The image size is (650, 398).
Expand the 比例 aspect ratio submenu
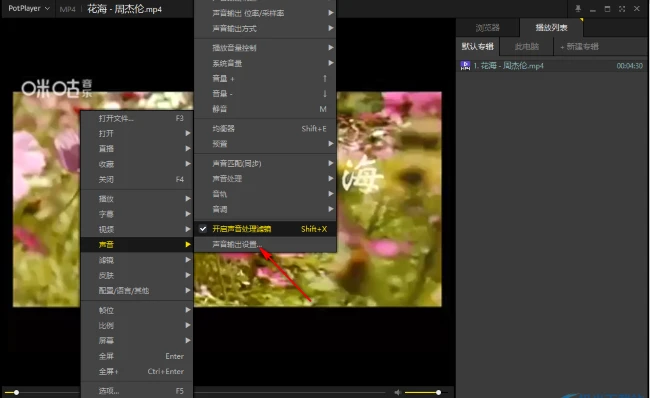click(x=137, y=325)
